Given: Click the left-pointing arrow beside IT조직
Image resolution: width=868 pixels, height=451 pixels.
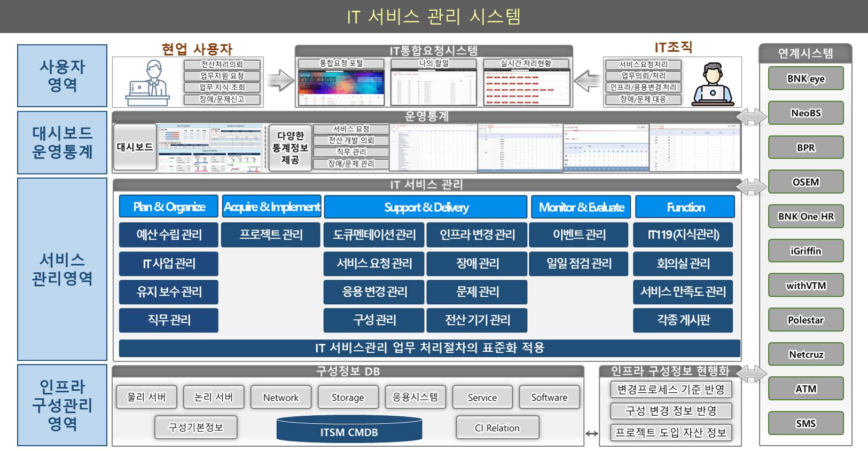Looking at the screenshot, I should pyautogui.click(x=587, y=81).
